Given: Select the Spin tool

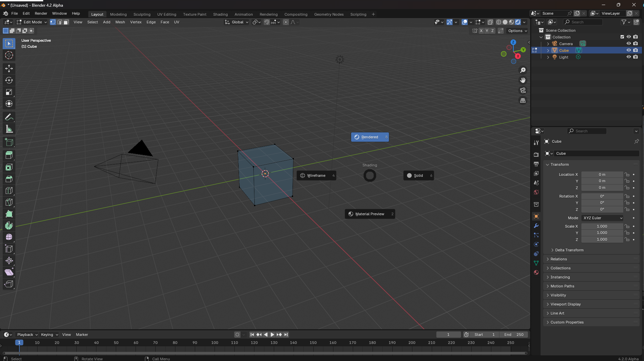Looking at the screenshot, I should coord(9,226).
